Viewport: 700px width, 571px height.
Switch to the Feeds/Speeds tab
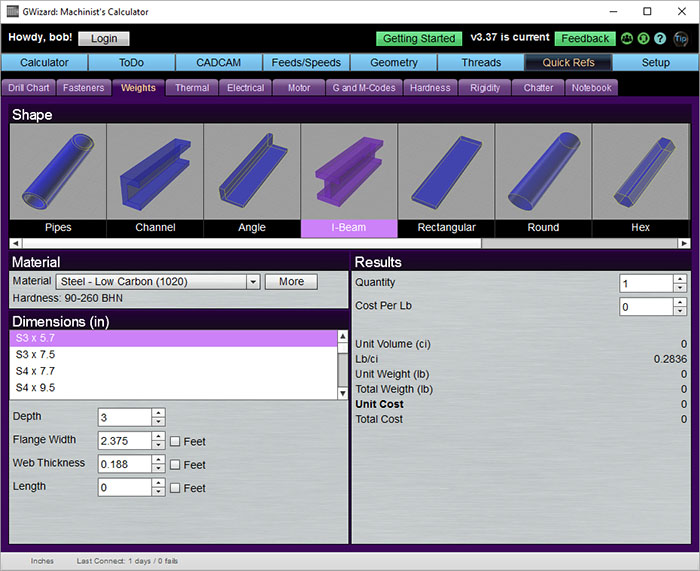[306, 63]
